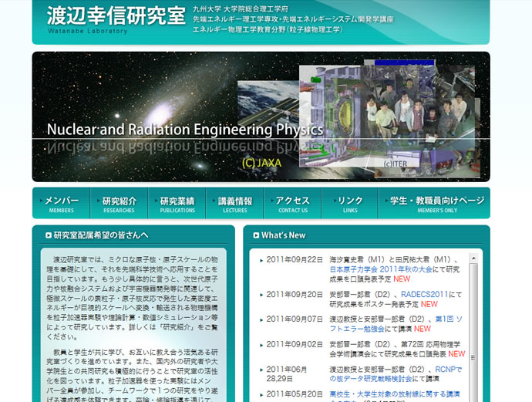The width and height of the screenshot is (532, 402).
Task: Click the 渡辺幸信研究室 site title logo
Action: point(116,19)
